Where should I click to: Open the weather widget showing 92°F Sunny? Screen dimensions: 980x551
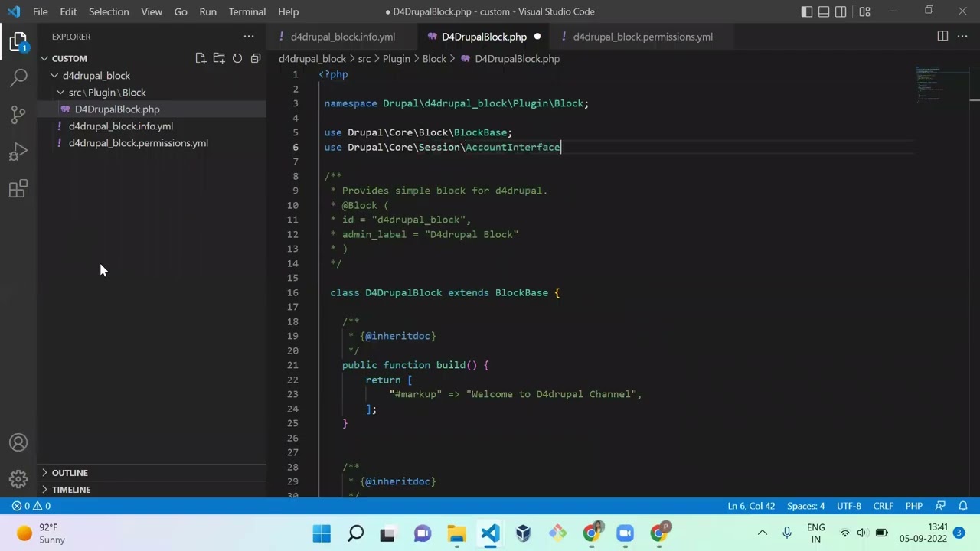pos(41,533)
